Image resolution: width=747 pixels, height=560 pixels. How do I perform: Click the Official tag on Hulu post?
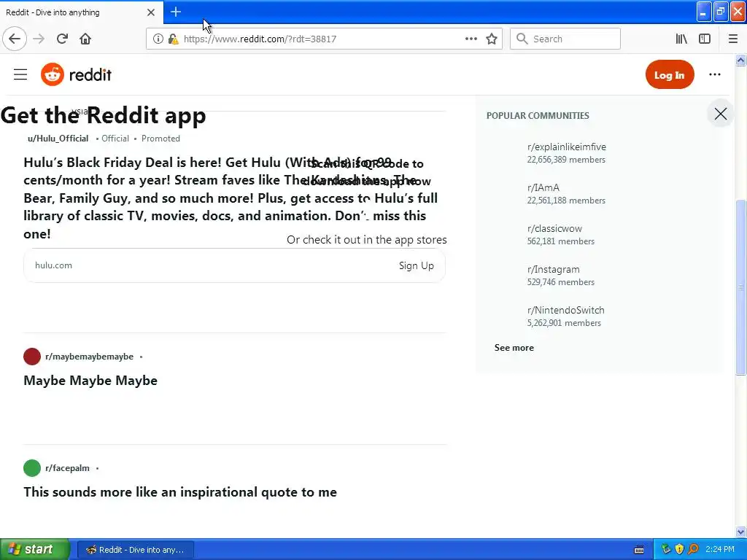click(115, 139)
